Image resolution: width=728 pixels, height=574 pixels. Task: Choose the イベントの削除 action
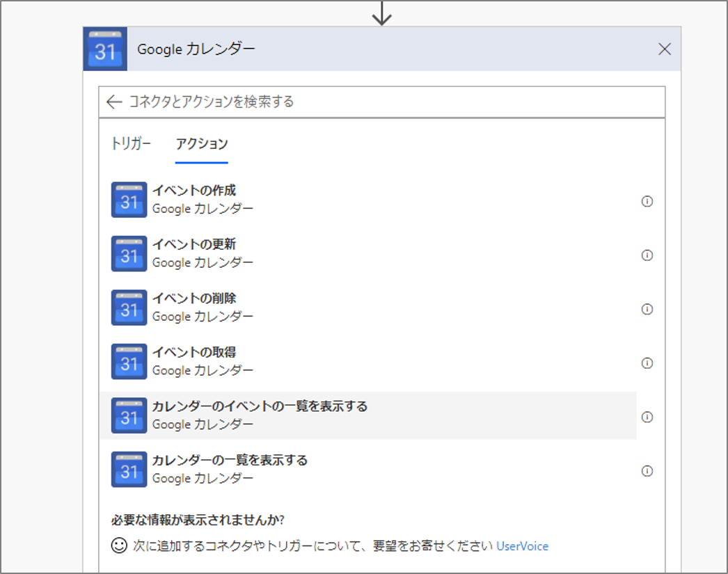point(367,308)
